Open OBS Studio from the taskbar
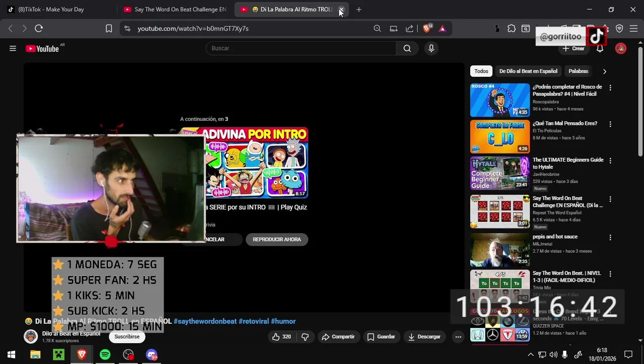This screenshot has width=644, height=364. pyautogui.click(x=128, y=355)
